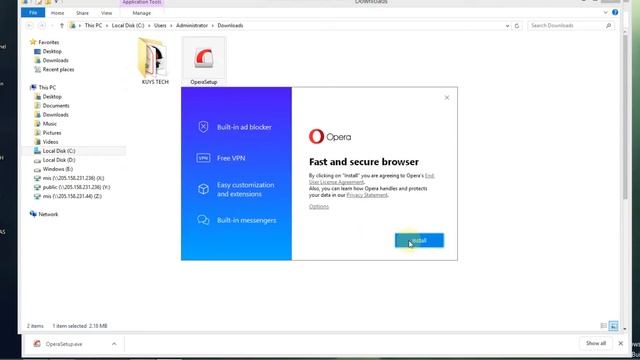The image size is (640, 360).
Task: Refresh the Downloads folder view
Action: (x=517, y=26)
